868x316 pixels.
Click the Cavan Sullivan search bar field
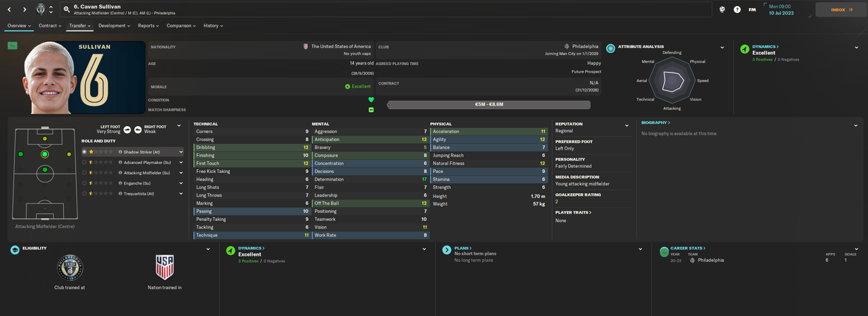click(387, 9)
